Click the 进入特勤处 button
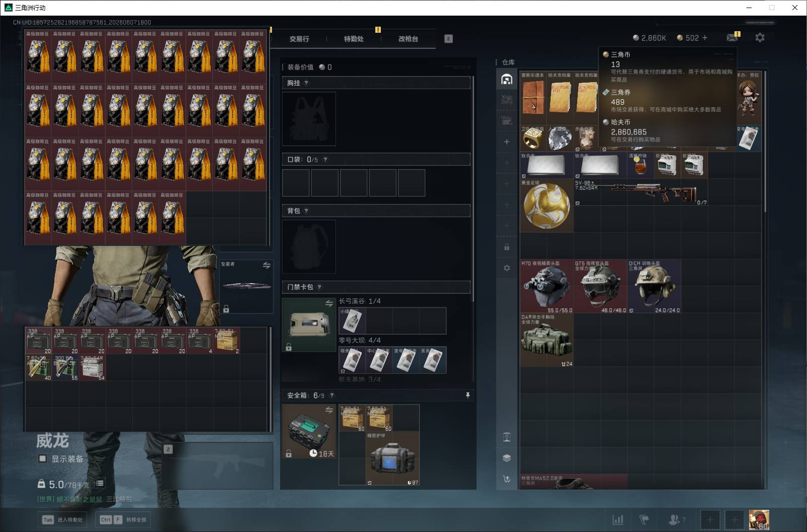The image size is (807, 532). pos(63,519)
